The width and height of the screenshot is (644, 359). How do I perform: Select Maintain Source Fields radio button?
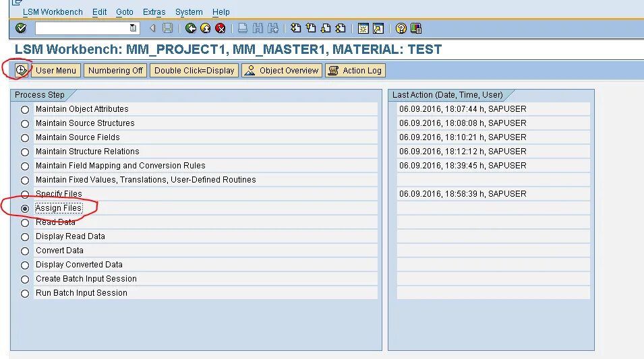click(25, 138)
